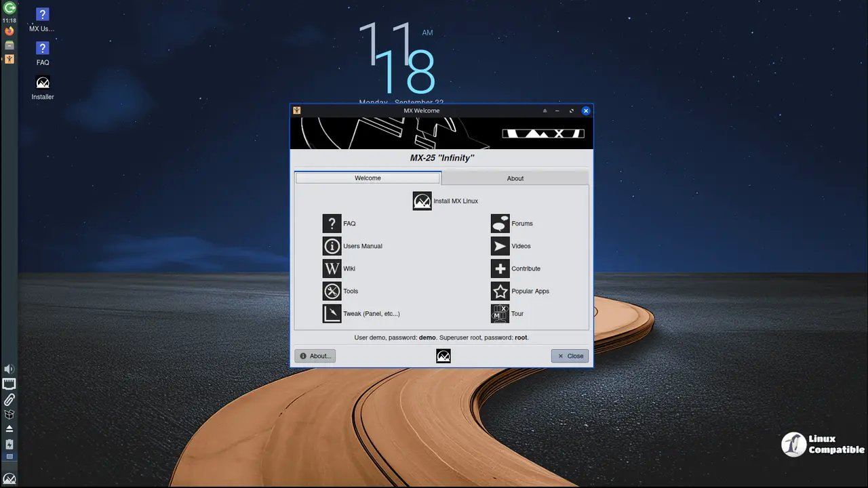Switch to the About tab
Image resolution: width=868 pixels, height=488 pixels.
coord(515,178)
